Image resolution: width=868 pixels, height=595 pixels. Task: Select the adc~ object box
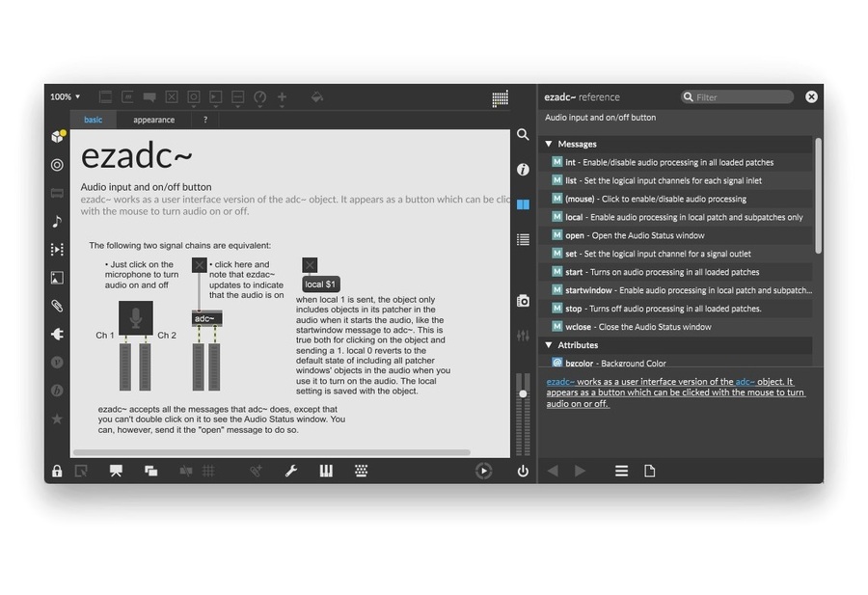206,318
